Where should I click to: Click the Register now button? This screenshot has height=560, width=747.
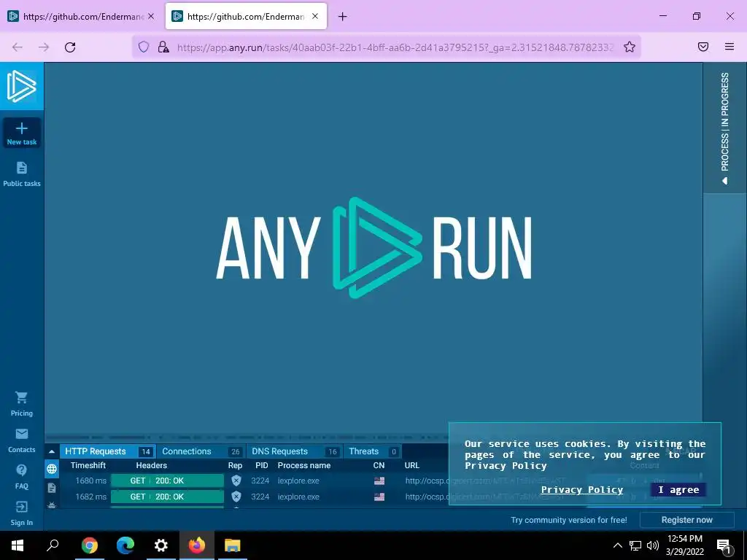686,520
